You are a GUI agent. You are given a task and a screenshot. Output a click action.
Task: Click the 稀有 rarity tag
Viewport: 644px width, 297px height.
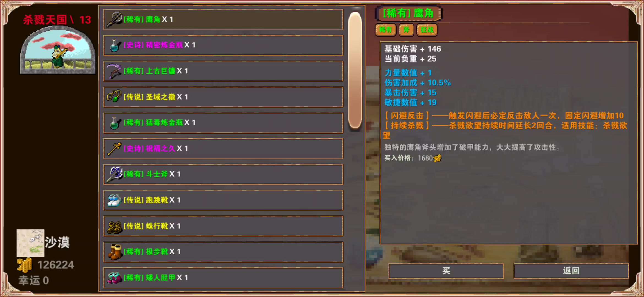click(x=385, y=30)
